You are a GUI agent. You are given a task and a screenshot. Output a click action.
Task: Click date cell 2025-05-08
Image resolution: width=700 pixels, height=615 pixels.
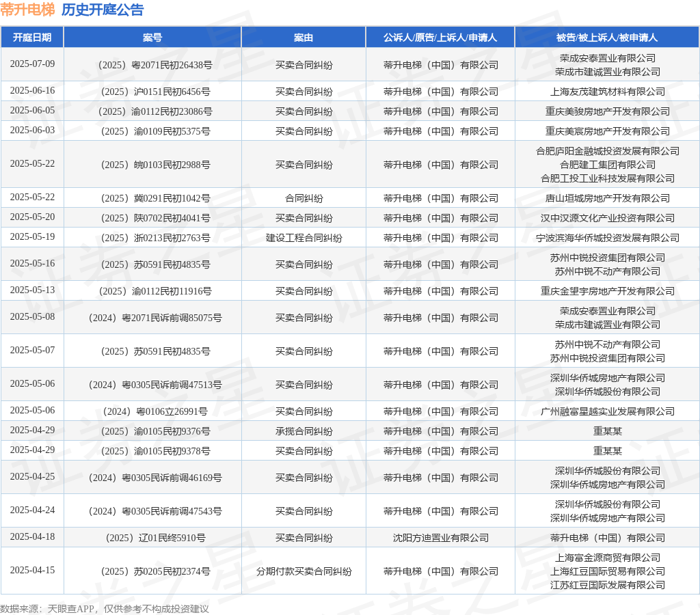[32, 317]
